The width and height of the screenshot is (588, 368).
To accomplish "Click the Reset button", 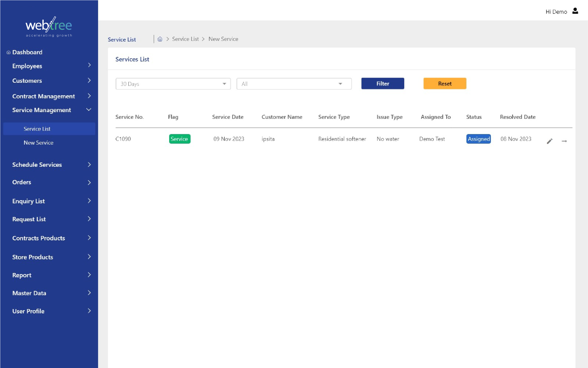I will (x=445, y=84).
